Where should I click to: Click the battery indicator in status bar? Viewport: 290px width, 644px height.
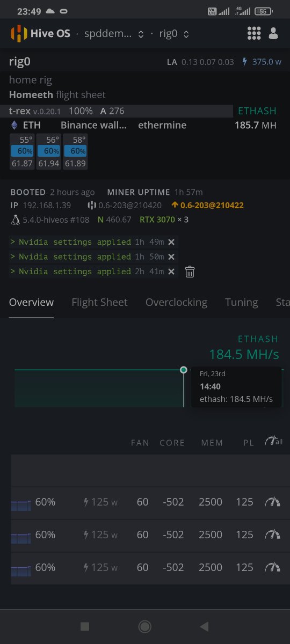263,11
